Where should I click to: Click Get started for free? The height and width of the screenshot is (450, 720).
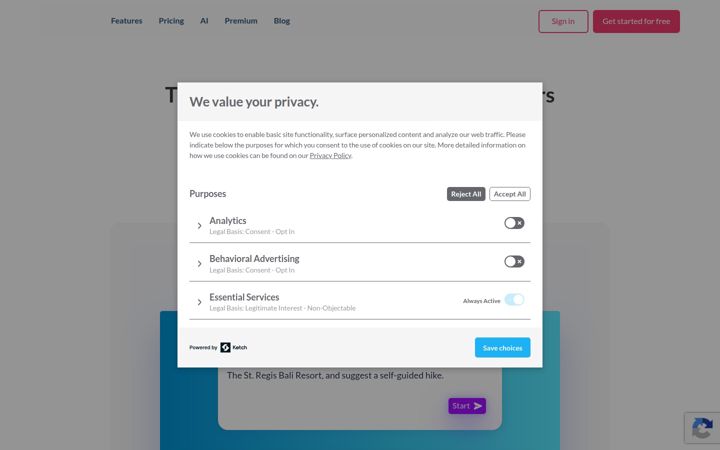[x=636, y=22]
